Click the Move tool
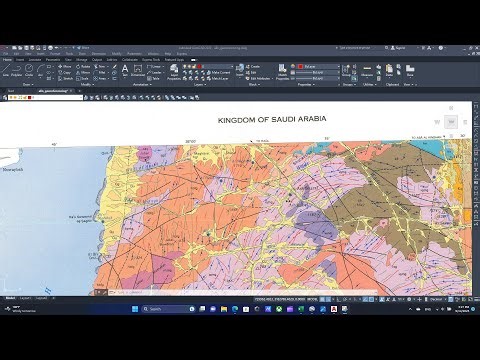This screenshot has width=480, height=360. [x=65, y=66]
